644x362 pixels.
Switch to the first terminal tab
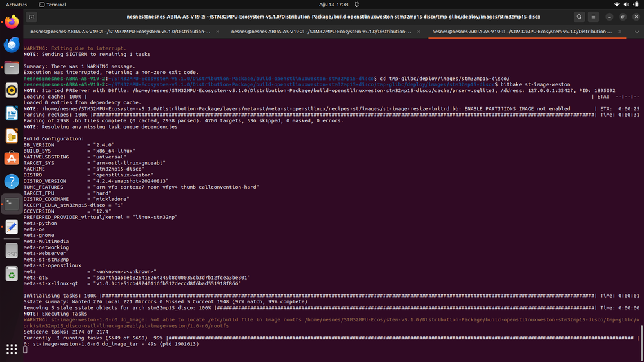(120, 32)
